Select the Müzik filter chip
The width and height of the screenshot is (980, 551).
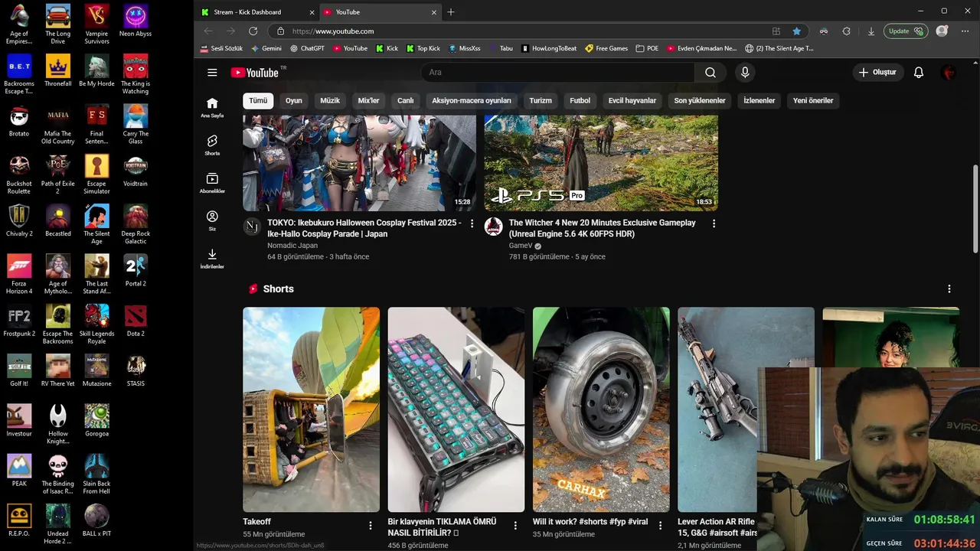(330, 100)
